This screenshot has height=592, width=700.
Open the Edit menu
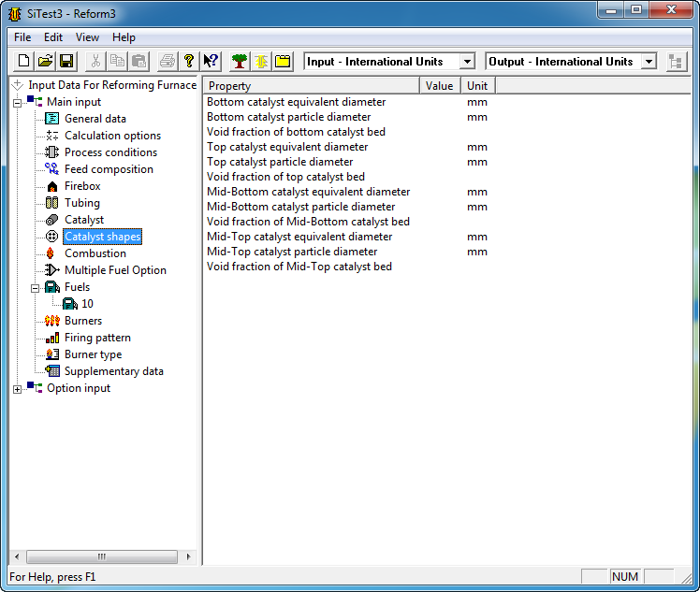tap(53, 37)
